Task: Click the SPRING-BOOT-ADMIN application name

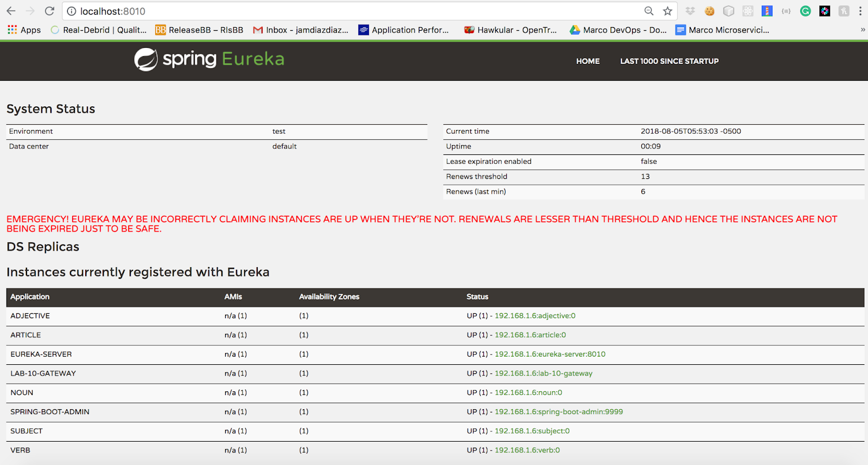Action: 50,412
